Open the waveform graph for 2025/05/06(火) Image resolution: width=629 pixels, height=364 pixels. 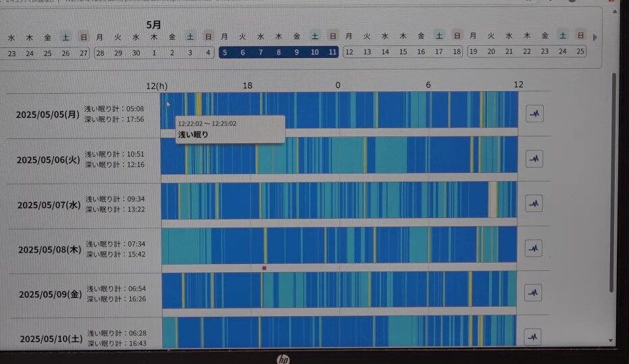[x=534, y=159]
